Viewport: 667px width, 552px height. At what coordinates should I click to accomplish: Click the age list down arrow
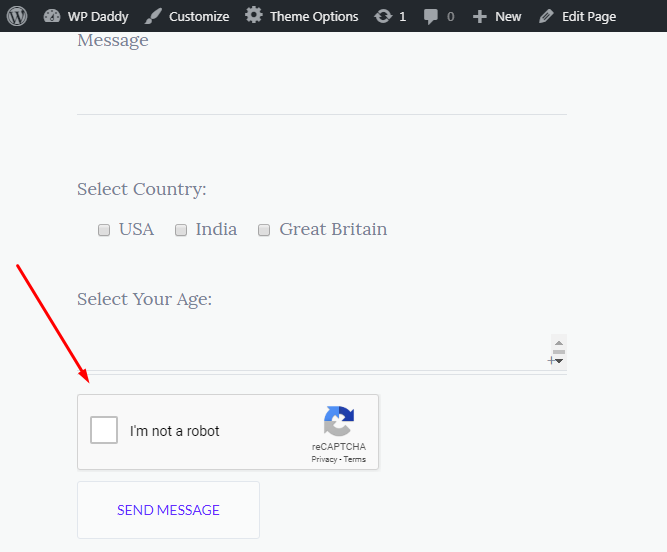559,361
